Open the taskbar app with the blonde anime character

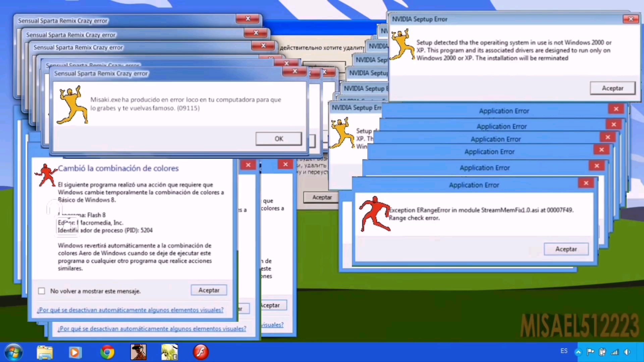tap(169, 352)
